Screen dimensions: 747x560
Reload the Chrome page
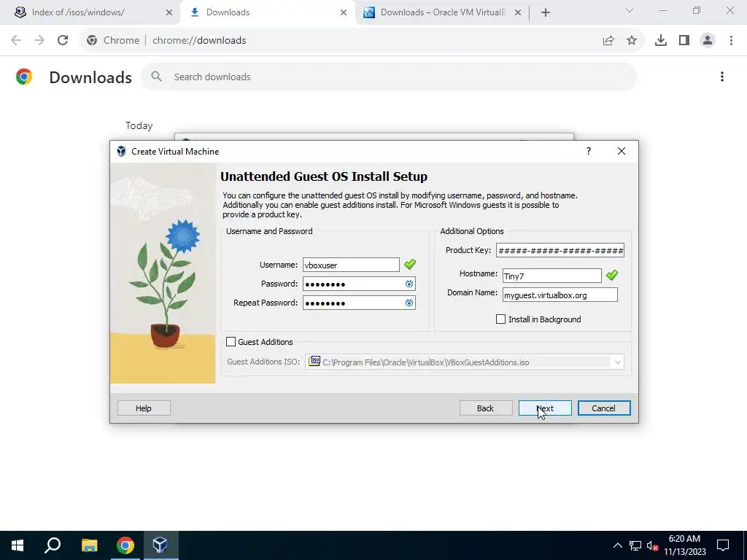coord(63,40)
